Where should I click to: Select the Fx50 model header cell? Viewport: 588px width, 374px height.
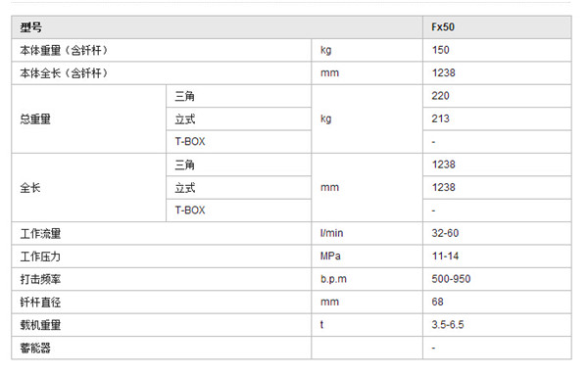tap(497, 27)
